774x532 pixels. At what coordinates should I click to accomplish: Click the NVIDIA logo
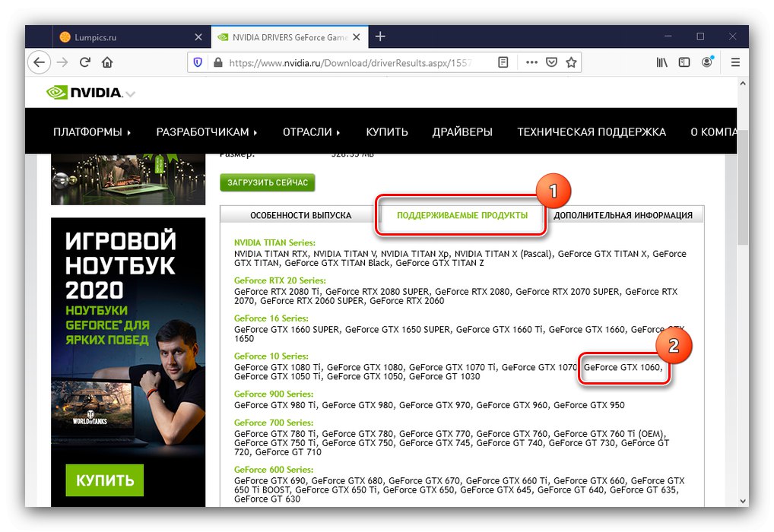click(x=84, y=92)
